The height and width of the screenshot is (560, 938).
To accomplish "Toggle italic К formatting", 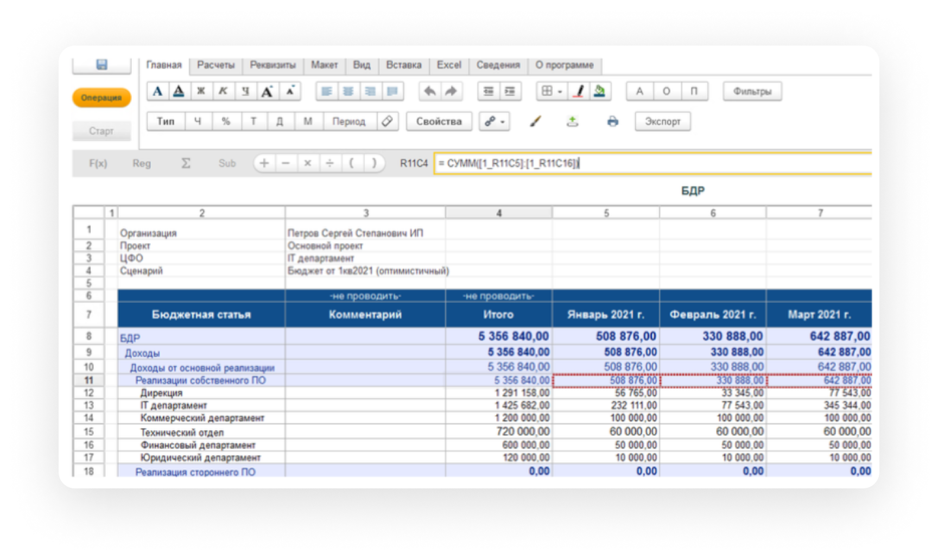I will point(223,91).
